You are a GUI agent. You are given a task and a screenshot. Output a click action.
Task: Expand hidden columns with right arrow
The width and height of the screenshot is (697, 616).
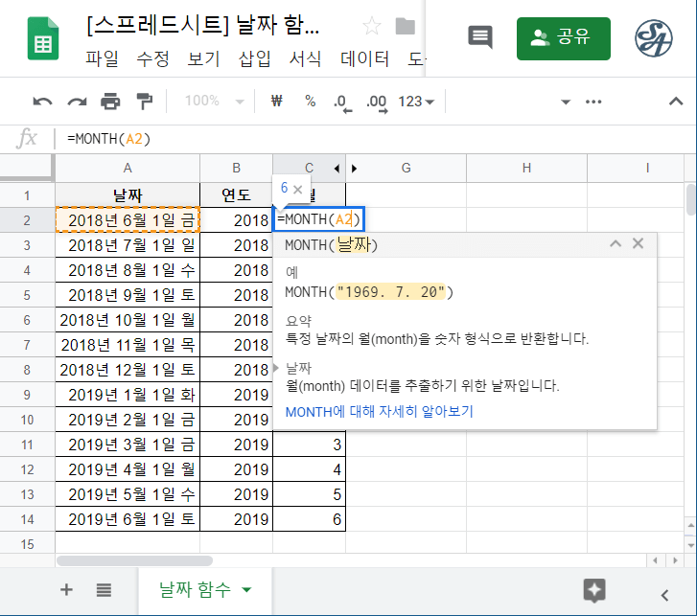(x=354, y=169)
